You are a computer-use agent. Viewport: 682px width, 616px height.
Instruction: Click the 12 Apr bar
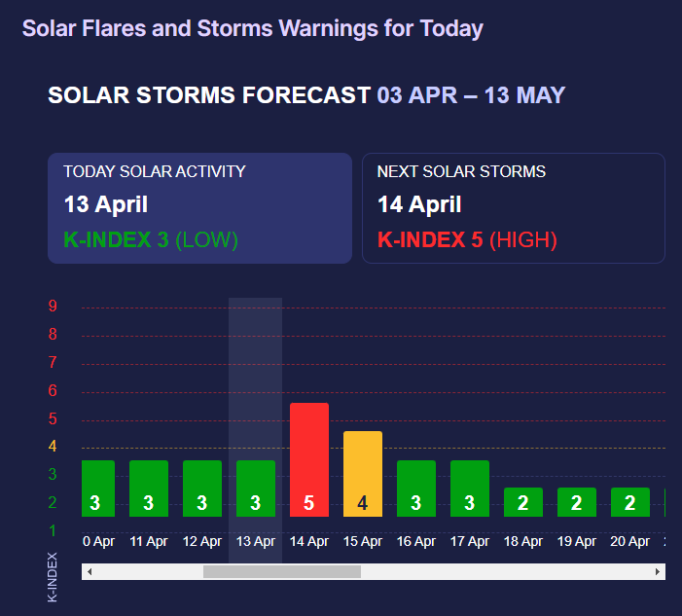(x=202, y=488)
